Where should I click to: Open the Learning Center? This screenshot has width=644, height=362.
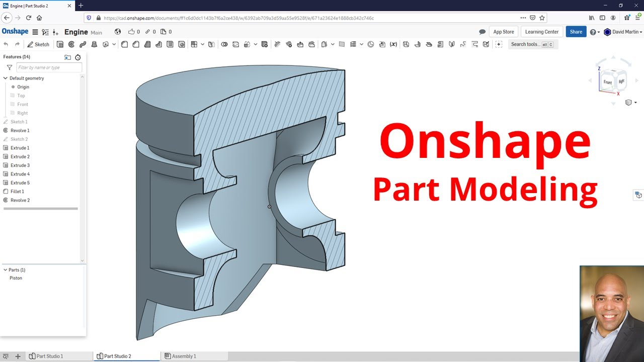[x=542, y=32]
